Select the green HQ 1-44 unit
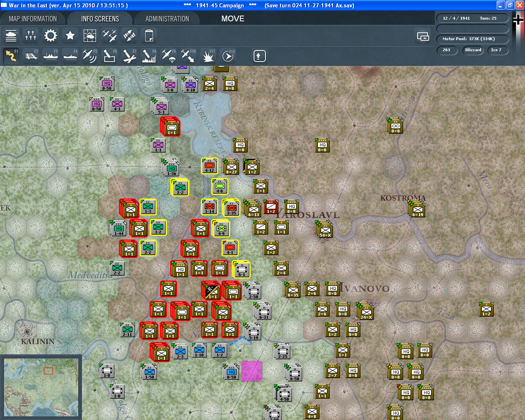The width and height of the screenshot is (525, 420). [x=118, y=228]
